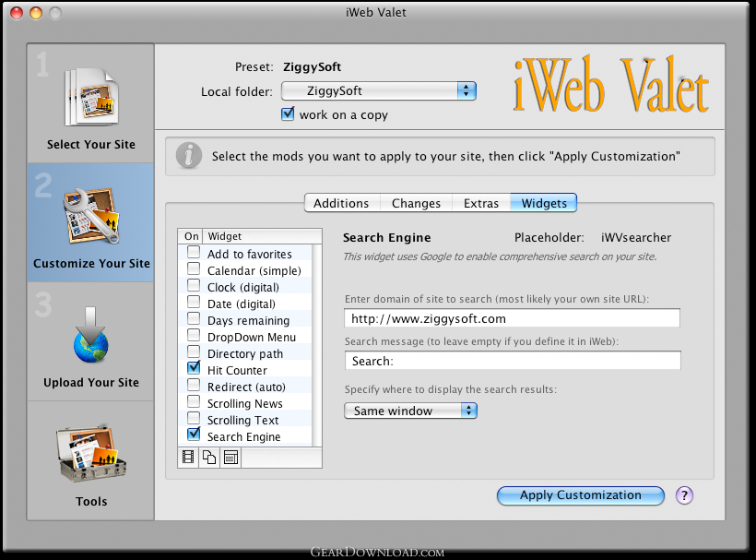Open the Local folder dropdown
The image size is (756, 560).
coord(379,90)
